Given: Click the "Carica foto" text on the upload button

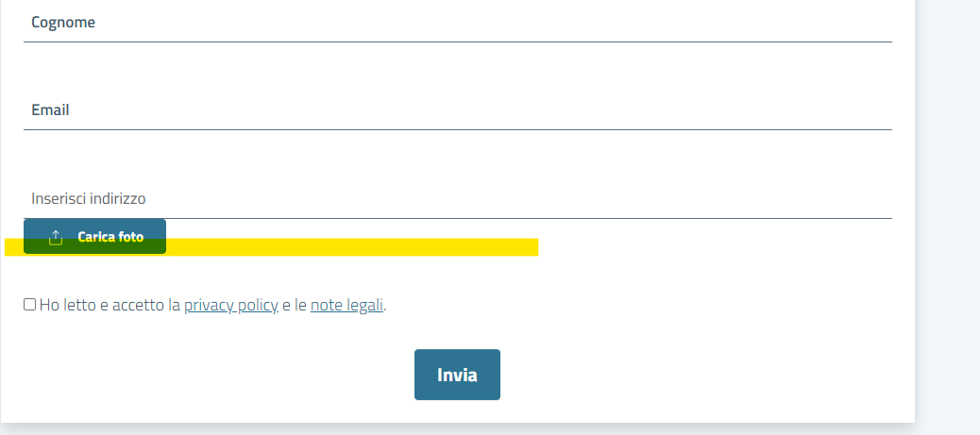Looking at the screenshot, I should pyautogui.click(x=110, y=237).
